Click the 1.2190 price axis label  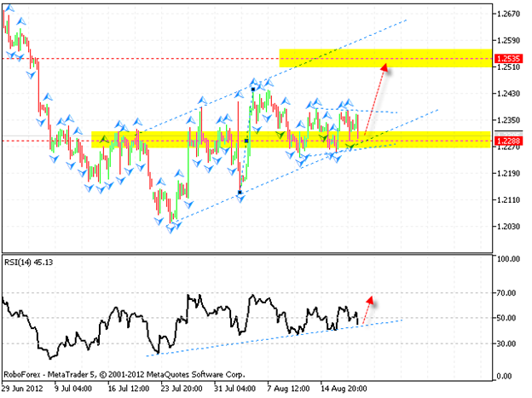(x=508, y=173)
